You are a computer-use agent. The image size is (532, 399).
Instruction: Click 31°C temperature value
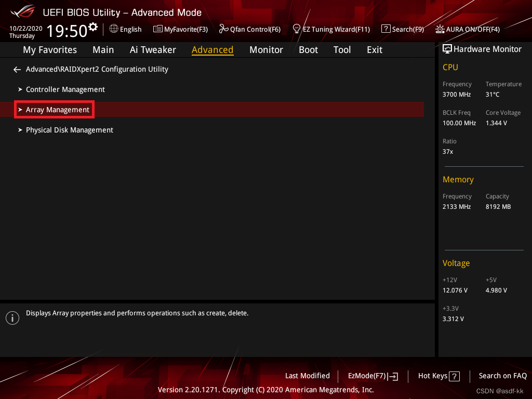[493, 95]
